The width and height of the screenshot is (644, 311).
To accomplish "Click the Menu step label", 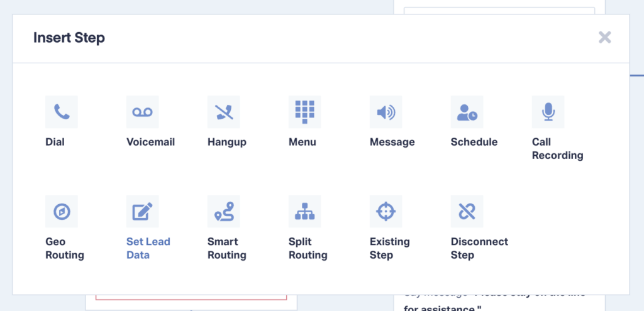I will click(x=303, y=142).
